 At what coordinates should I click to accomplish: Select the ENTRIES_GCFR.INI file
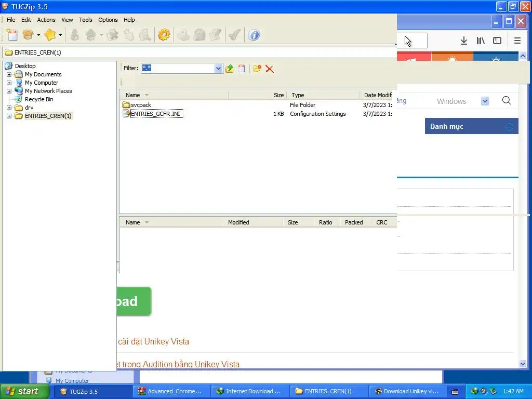pyautogui.click(x=155, y=114)
